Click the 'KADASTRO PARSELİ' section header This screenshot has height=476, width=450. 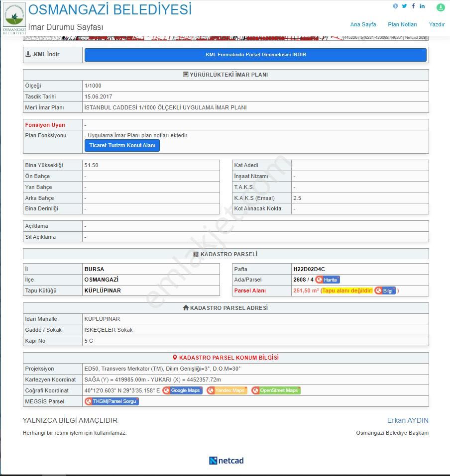225,254
